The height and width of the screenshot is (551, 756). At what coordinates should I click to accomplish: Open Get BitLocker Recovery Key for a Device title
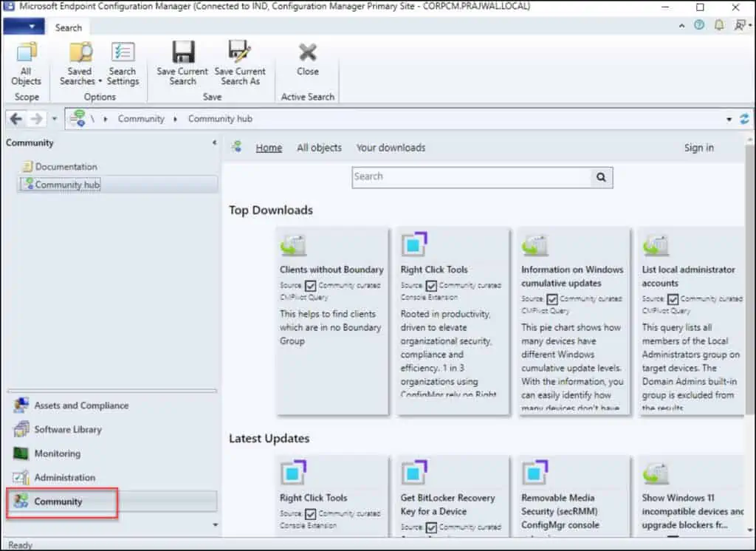click(448, 504)
